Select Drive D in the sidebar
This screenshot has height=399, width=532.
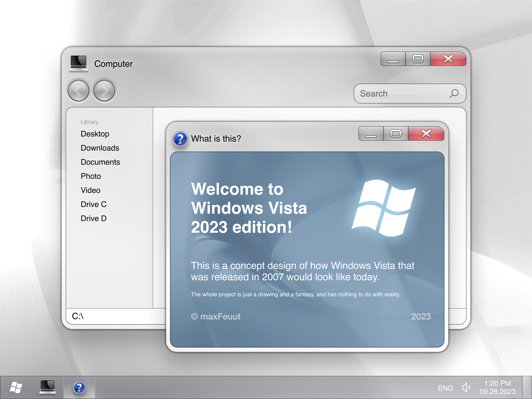[94, 219]
